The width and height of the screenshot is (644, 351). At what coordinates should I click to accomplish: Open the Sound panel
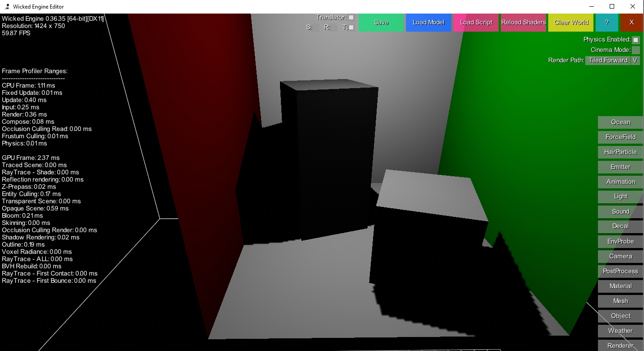(621, 212)
